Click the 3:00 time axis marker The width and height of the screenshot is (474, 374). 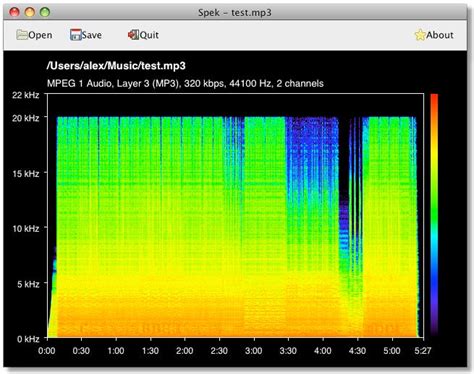[254, 351]
